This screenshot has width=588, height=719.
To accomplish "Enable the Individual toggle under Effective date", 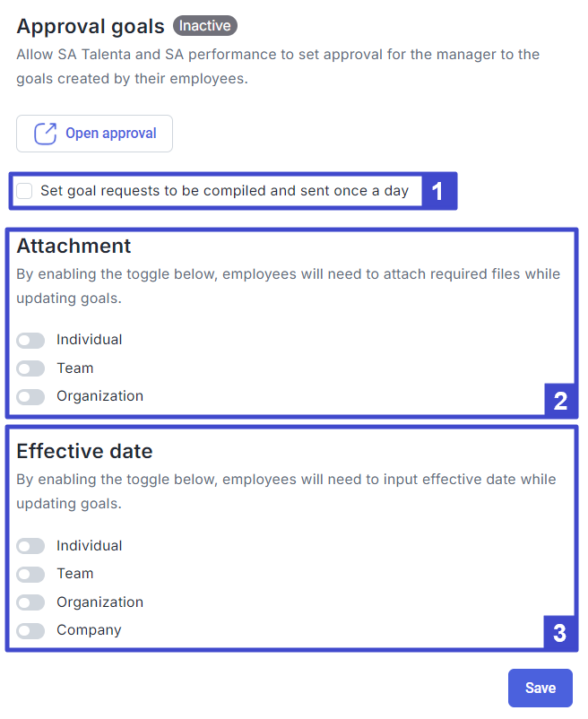I will (30, 546).
